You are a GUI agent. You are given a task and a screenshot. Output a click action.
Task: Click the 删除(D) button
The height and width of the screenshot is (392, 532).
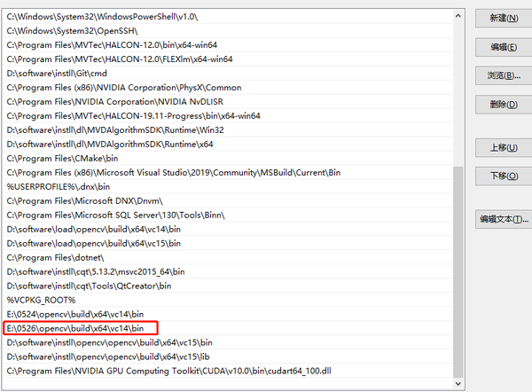504,104
